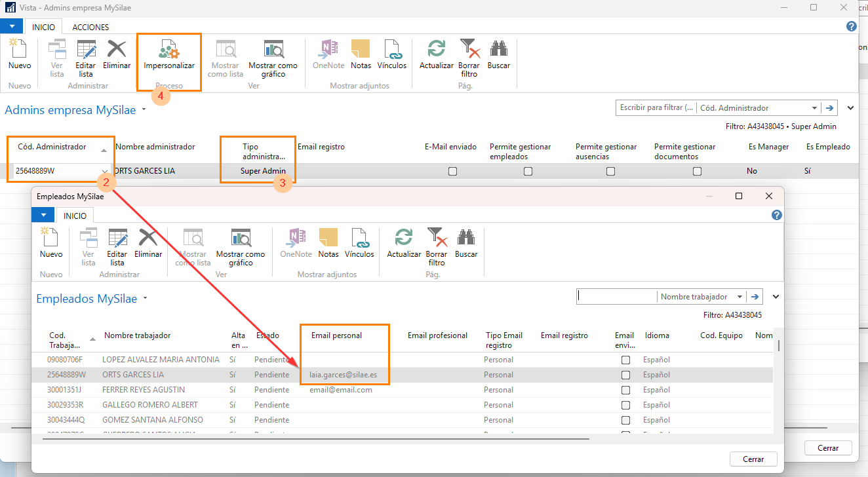Check Email enviado for LOPEZ ALVAREZ MARIA ANTONIA
Image resolution: width=868 pixels, height=477 pixels.
[625, 360]
